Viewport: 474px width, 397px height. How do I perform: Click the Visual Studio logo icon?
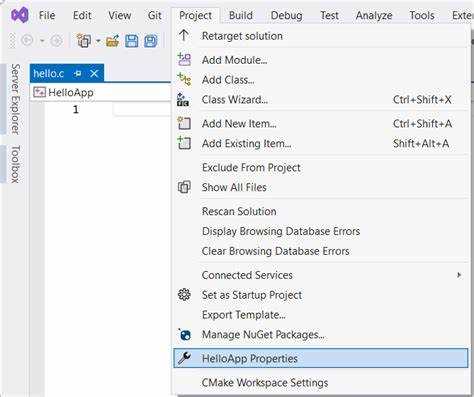[x=19, y=15]
